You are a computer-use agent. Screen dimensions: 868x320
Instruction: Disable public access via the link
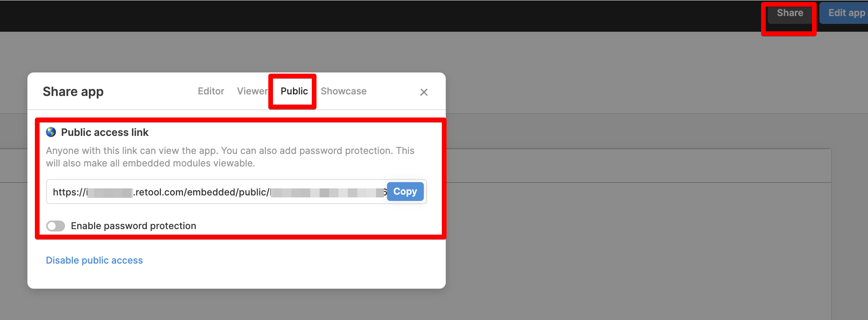94,260
